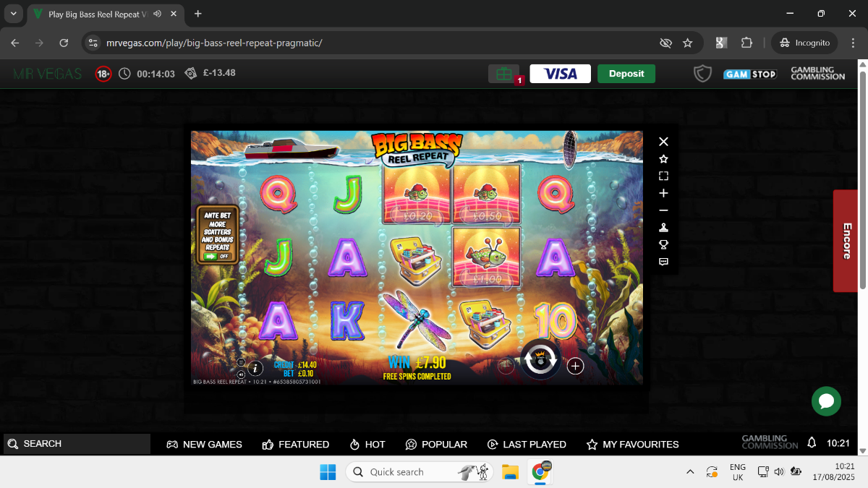Open the Chrome three-dot menu
This screenshot has width=868, height=488.
coord(852,43)
